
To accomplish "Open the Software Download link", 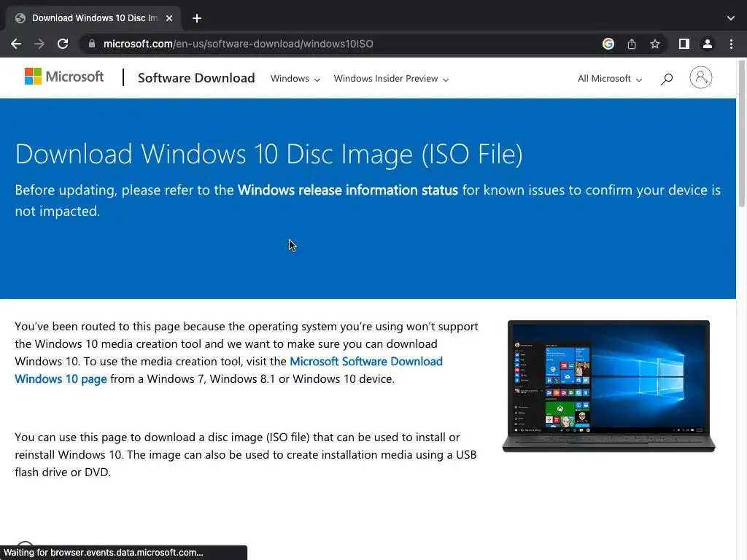I will [x=196, y=78].
